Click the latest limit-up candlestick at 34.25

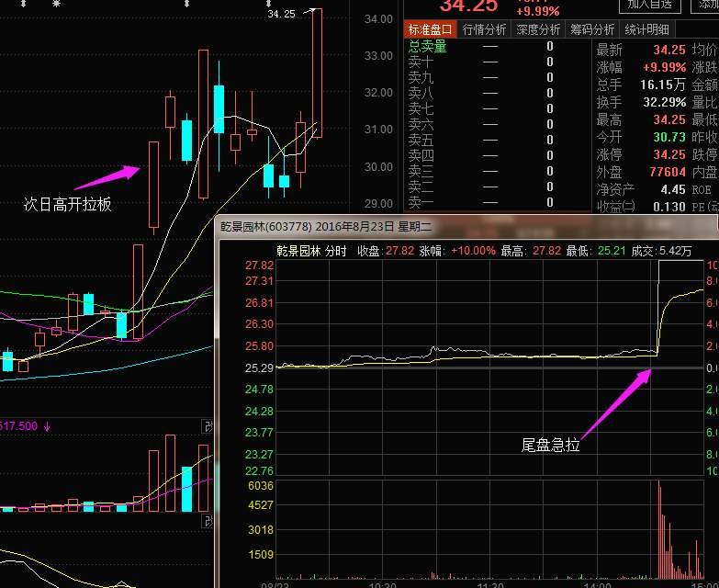pos(317,73)
